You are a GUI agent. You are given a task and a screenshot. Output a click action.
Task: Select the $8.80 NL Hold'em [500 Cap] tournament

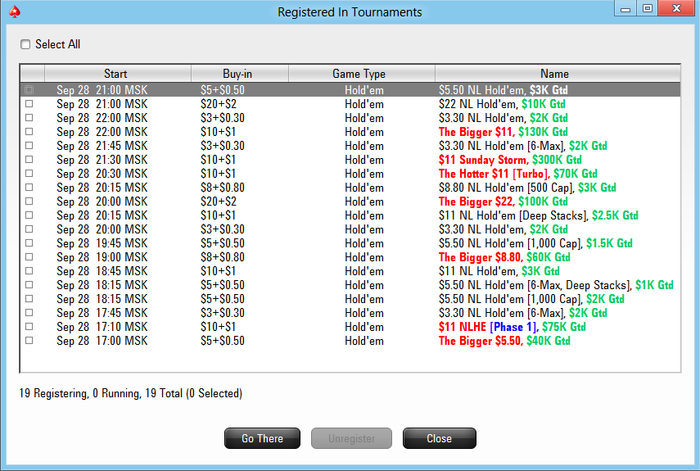click(350, 188)
